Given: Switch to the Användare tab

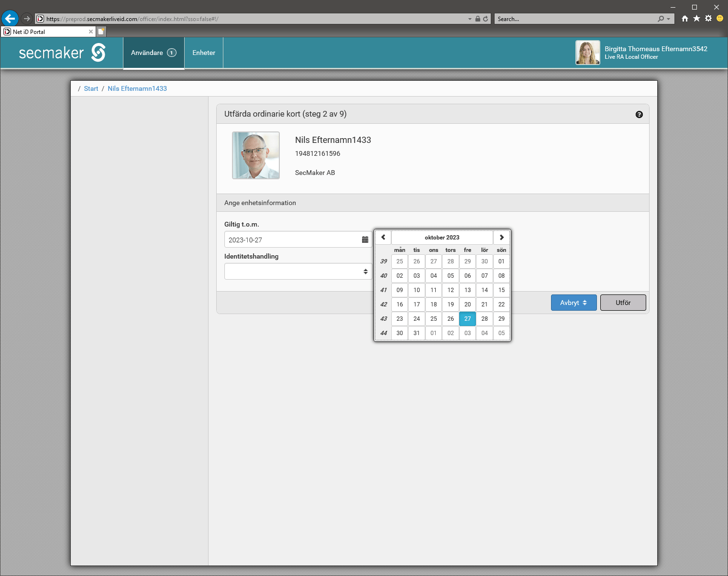Looking at the screenshot, I should point(153,53).
